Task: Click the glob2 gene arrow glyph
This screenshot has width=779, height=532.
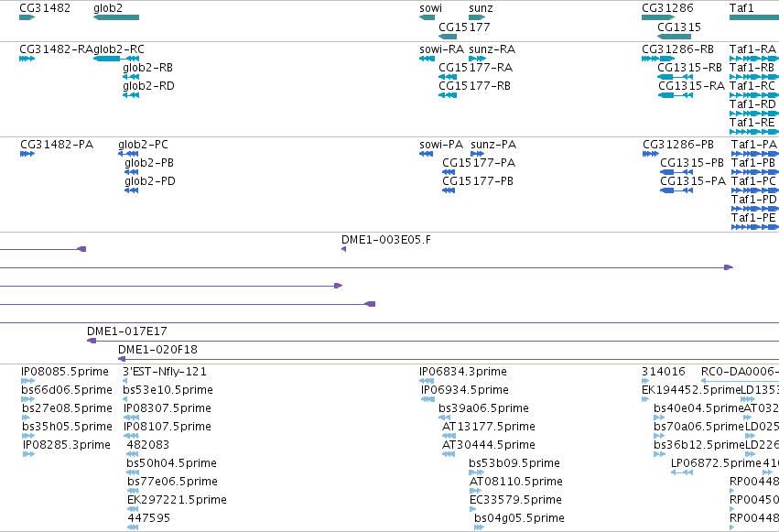Action: tap(116, 17)
